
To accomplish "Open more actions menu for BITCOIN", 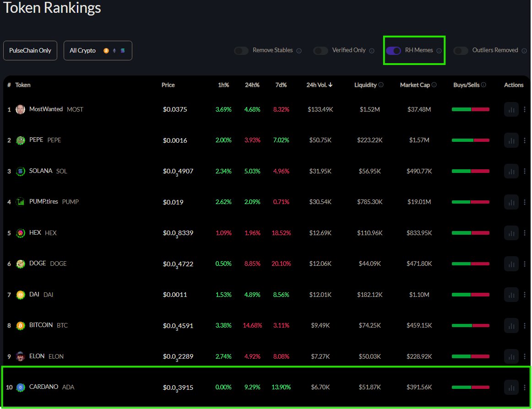I will tap(525, 326).
